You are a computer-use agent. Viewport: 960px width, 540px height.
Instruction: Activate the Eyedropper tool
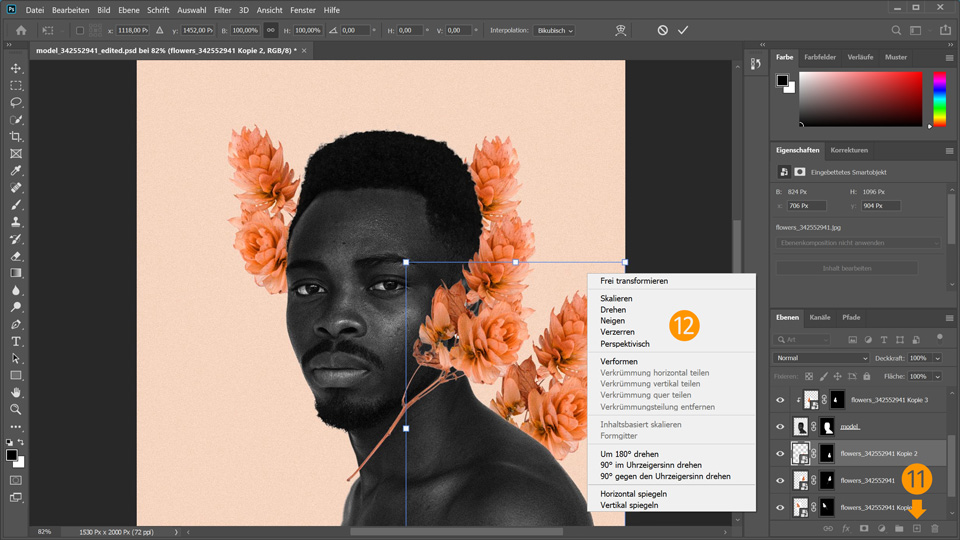click(x=16, y=171)
